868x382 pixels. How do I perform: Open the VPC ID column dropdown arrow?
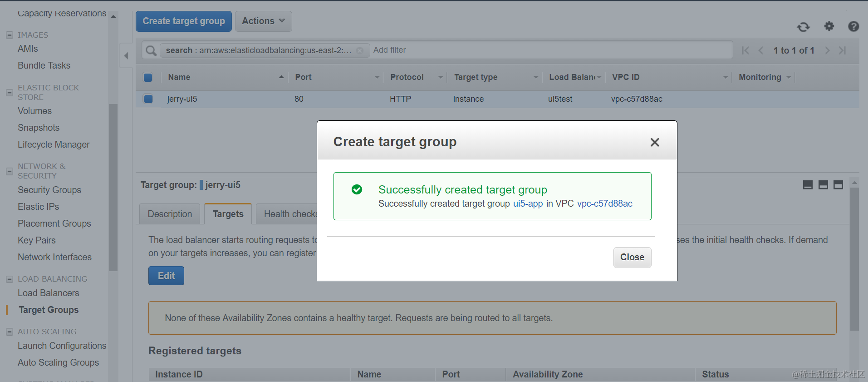tap(726, 77)
